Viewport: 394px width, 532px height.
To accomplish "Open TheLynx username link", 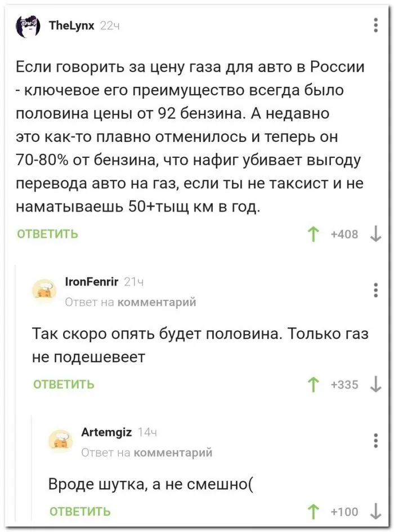I will tap(72, 25).
